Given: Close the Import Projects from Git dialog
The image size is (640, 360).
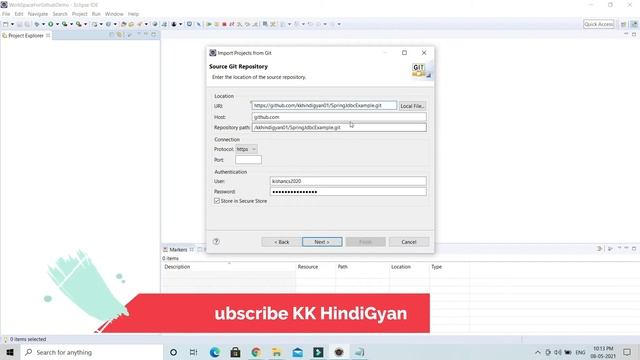Looking at the screenshot, I should pyautogui.click(x=424, y=53).
